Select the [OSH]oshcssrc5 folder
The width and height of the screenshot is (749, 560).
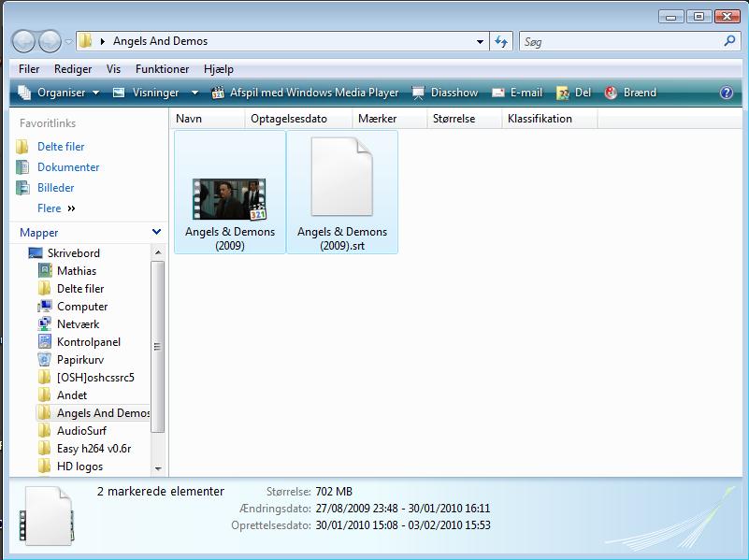pos(95,378)
